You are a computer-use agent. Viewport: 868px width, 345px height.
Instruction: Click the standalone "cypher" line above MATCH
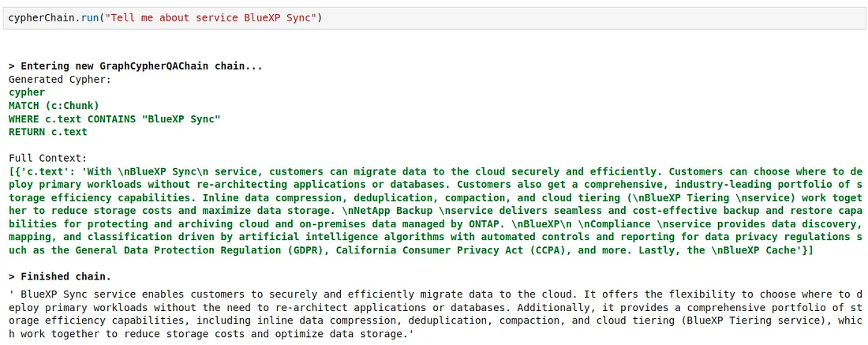(x=27, y=92)
